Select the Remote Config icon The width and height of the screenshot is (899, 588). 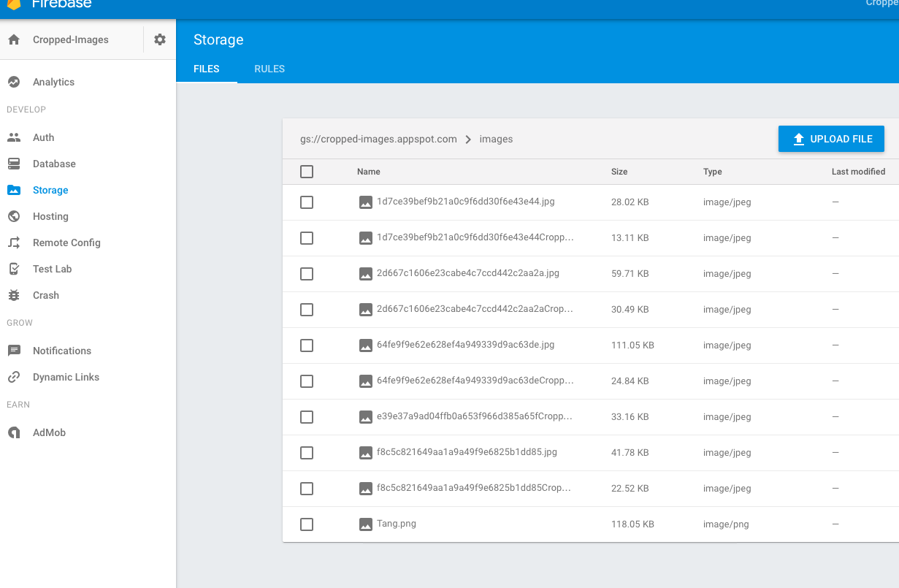coord(13,243)
